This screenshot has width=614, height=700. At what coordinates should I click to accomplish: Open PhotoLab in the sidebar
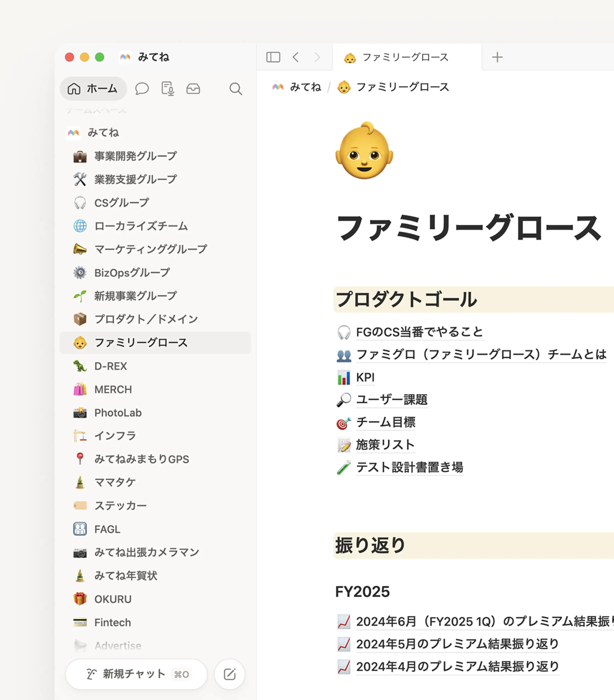pos(155,413)
